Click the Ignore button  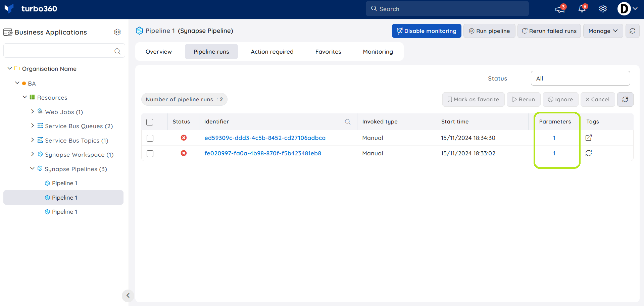560,99
